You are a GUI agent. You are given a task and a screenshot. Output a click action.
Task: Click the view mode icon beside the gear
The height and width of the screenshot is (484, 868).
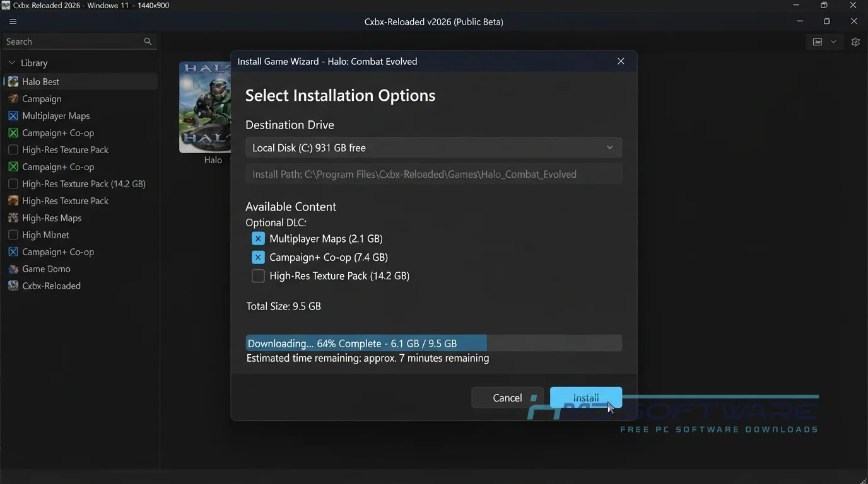[818, 42]
